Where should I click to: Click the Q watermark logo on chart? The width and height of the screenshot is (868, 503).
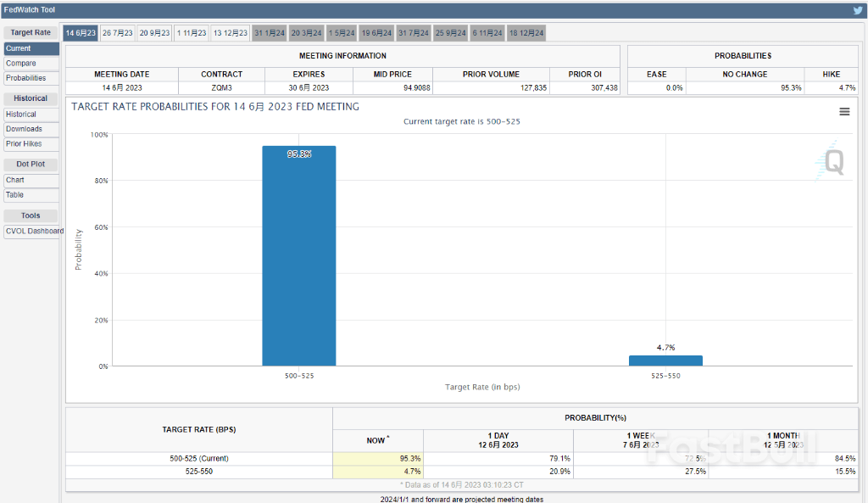[x=833, y=163]
